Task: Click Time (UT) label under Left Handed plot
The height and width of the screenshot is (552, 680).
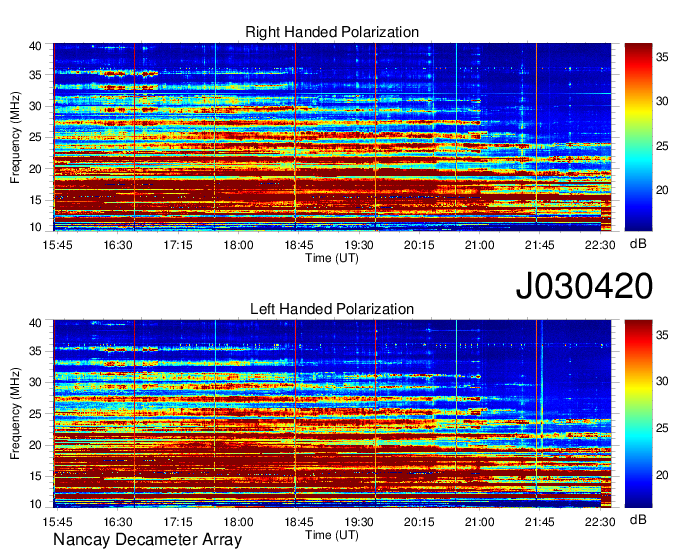Action: coord(332,535)
